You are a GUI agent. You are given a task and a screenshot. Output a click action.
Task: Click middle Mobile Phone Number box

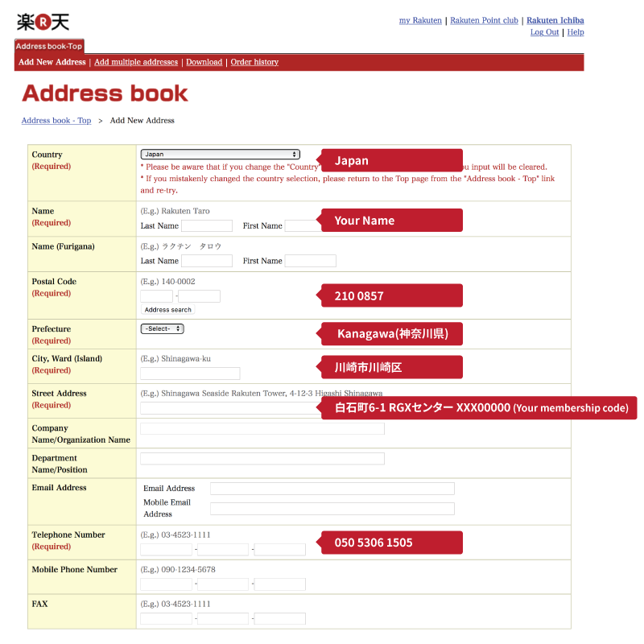(x=223, y=584)
